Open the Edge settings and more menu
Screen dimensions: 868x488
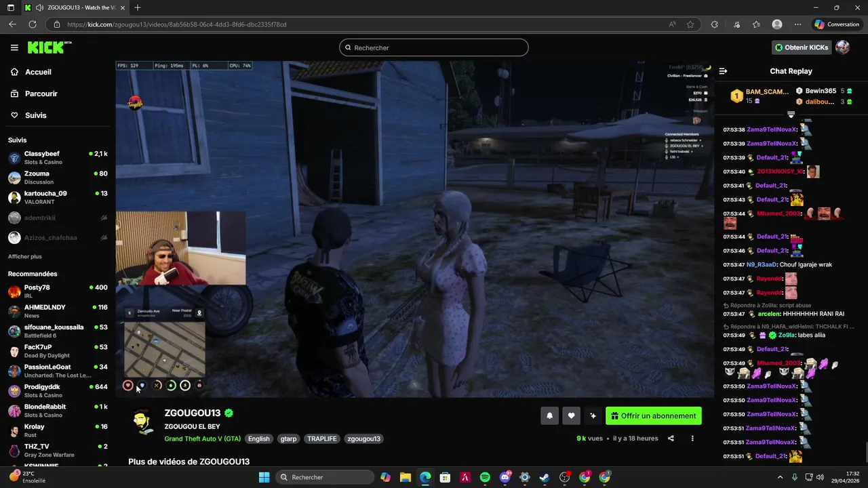pos(797,24)
